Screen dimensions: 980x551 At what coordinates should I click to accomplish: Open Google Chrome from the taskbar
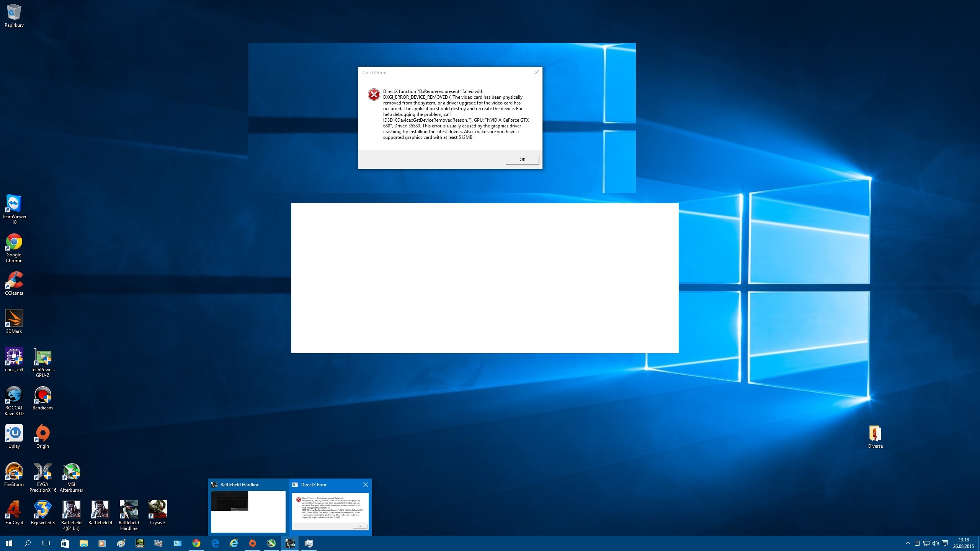pos(196,543)
